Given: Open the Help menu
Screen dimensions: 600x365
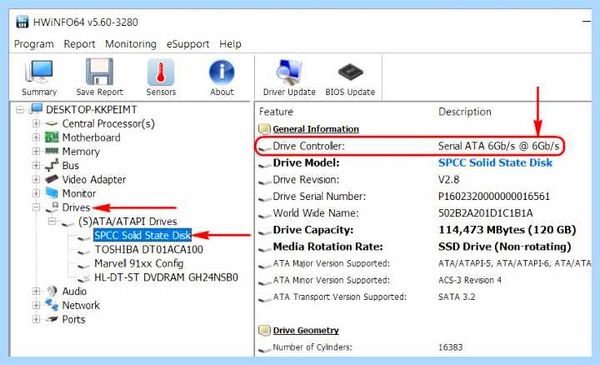Looking at the screenshot, I should point(230,44).
